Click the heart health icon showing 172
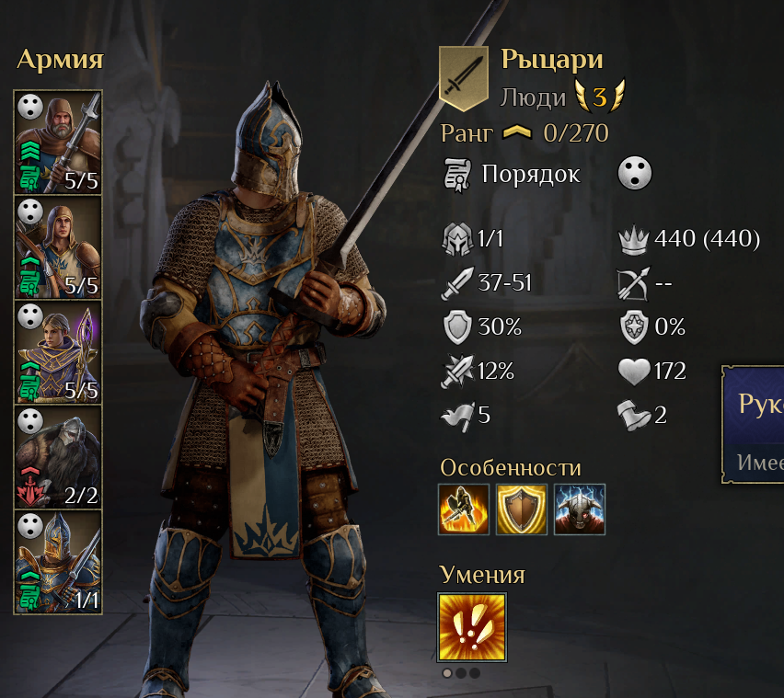 [634, 372]
